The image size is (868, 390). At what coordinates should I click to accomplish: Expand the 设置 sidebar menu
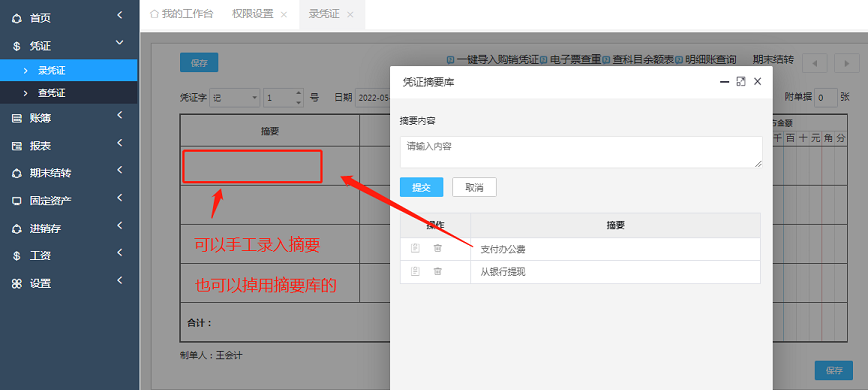[120, 280]
